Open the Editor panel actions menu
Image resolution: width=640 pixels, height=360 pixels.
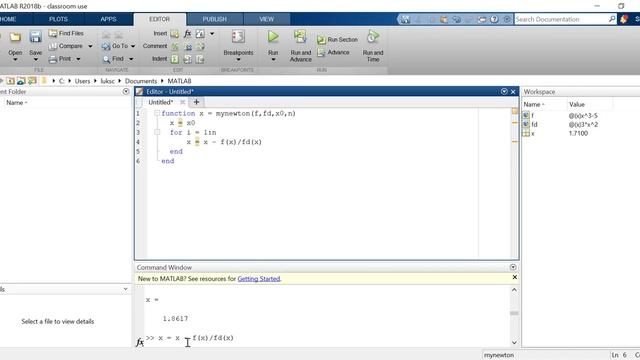click(504, 91)
